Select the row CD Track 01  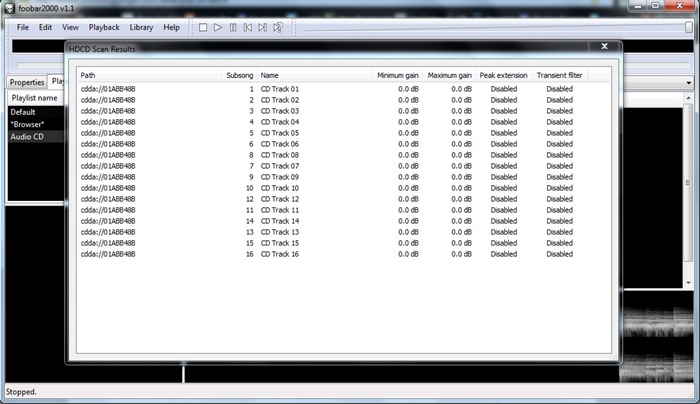[x=344, y=89]
